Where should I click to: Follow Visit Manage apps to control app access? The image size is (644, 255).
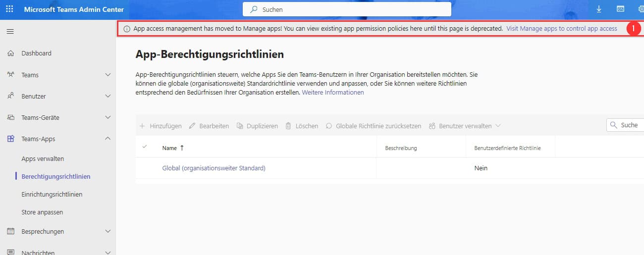(x=562, y=29)
